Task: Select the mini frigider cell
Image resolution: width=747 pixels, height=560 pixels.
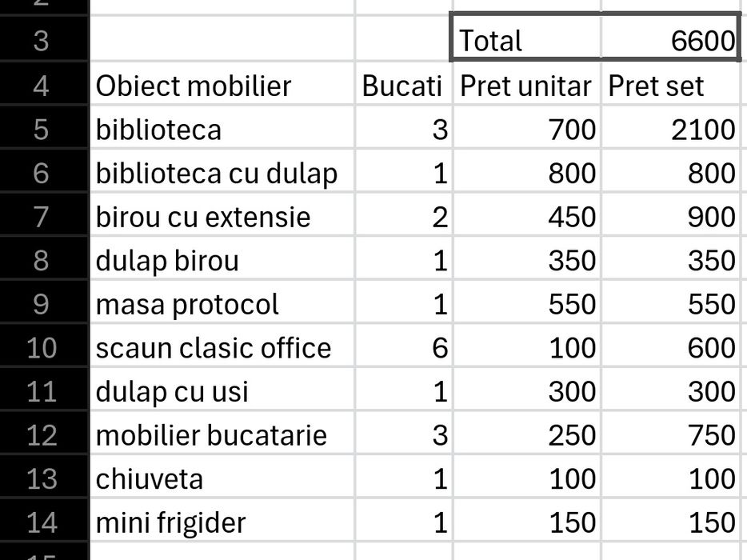Action: pyautogui.click(x=222, y=522)
